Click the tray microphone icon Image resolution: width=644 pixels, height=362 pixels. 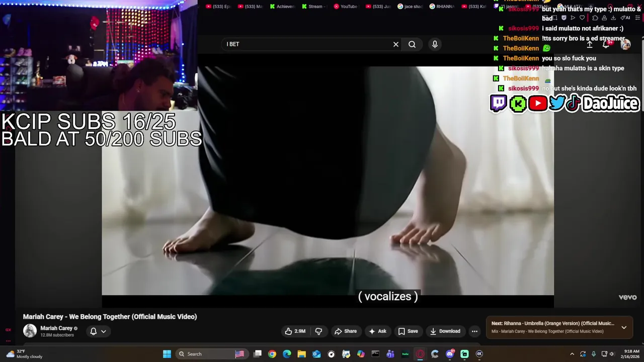tap(594, 354)
